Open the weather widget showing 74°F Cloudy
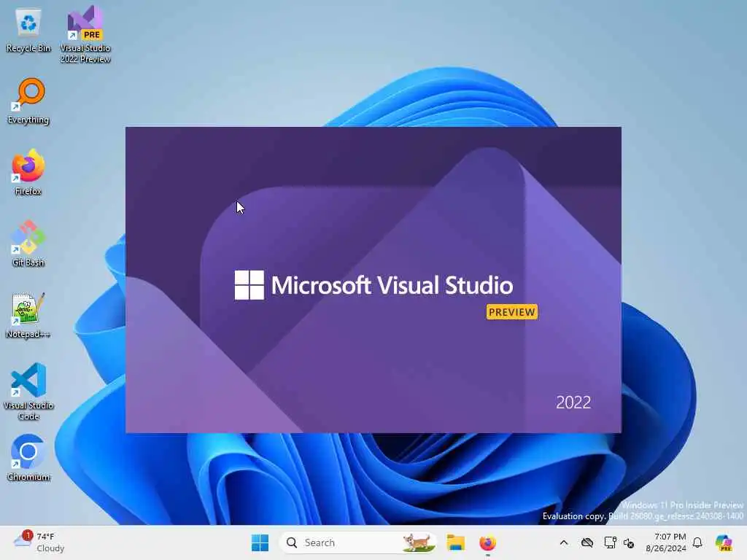The image size is (747, 560). pyautogui.click(x=39, y=542)
